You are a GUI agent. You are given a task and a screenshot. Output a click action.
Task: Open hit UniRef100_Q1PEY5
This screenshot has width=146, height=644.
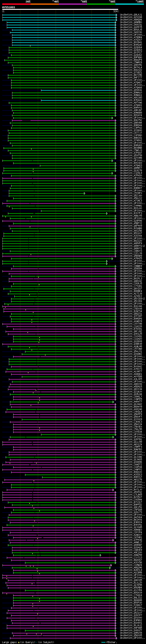tap(131, 27)
